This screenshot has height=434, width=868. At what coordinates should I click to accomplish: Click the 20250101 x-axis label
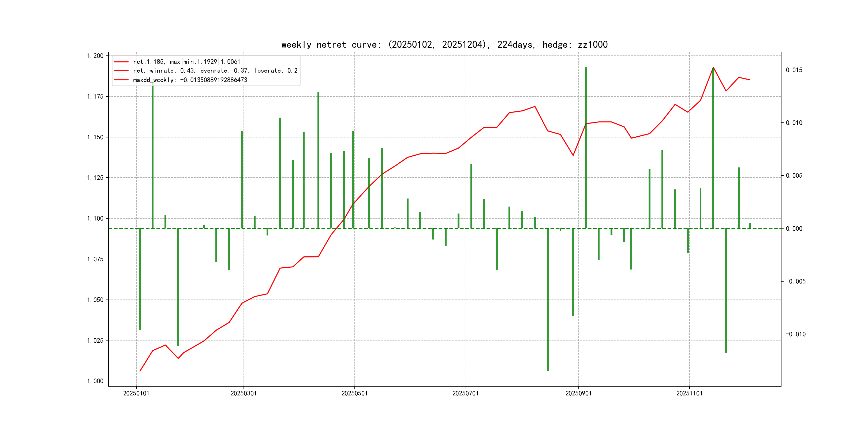[x=136, y=393]
